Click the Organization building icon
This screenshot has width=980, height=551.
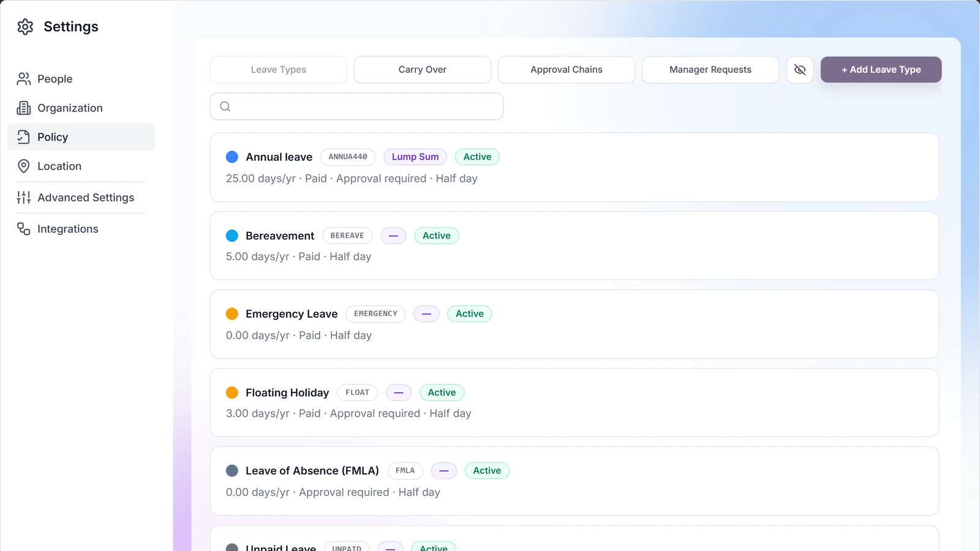point(24,108)
